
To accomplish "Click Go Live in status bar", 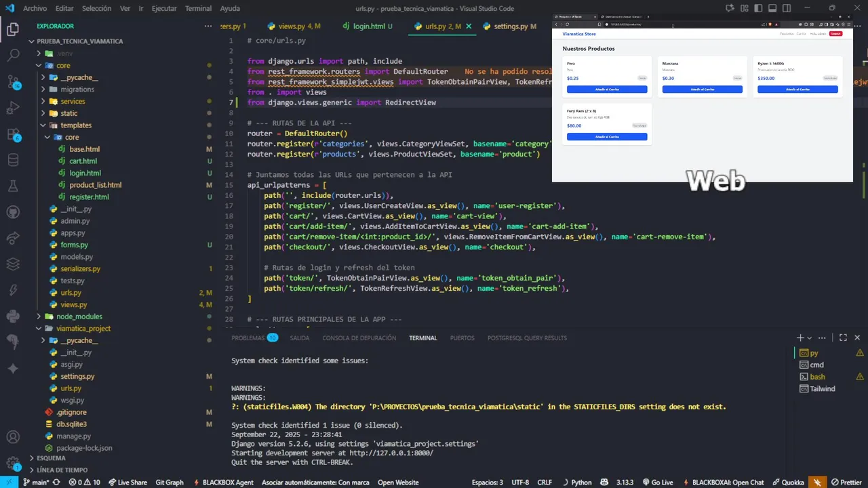I will tap(658, 482).
